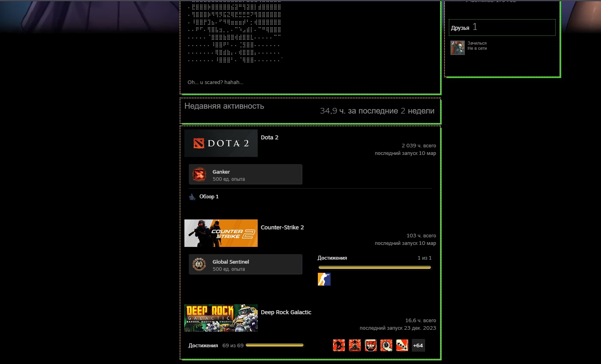Click the Недавняя активность heading

(x=224, y=106)
